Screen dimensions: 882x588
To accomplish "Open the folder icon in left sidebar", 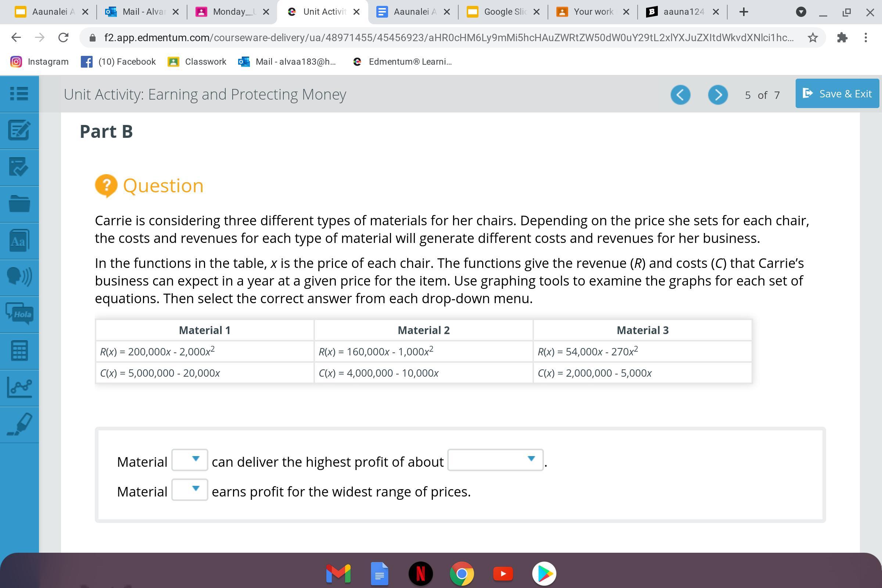I will [19, 204].
